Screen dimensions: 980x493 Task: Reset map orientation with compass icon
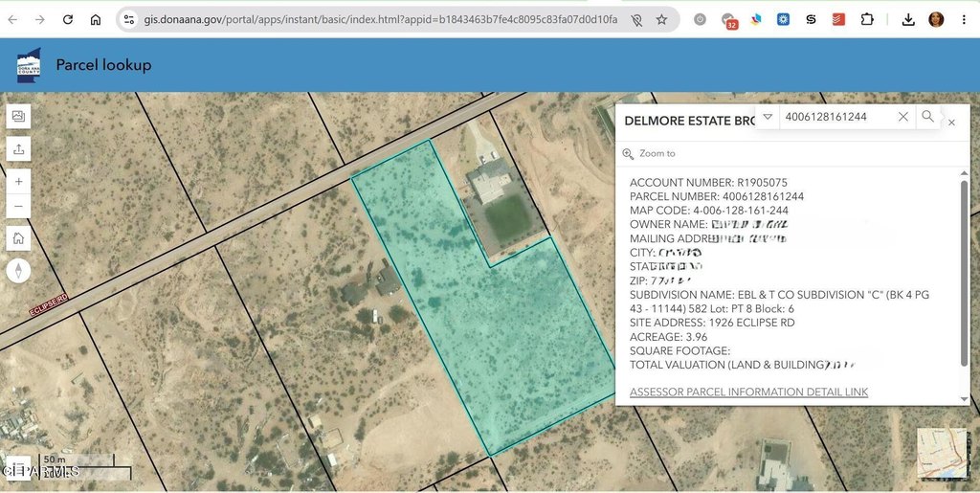click(x=19, y=271)
